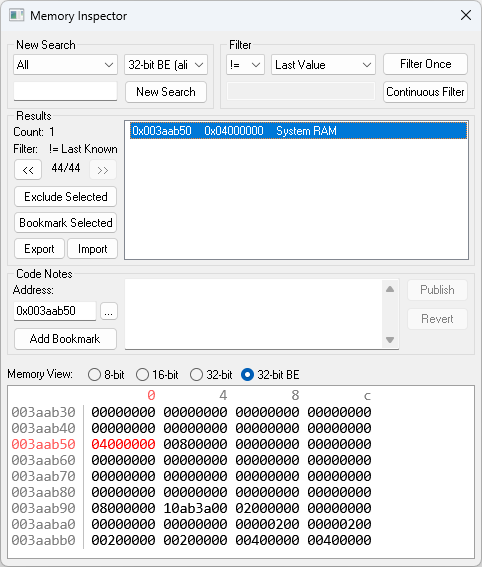The image size is (482, 567).
Task: Open the != comparison operator dropdown
Action: [246, 65]
